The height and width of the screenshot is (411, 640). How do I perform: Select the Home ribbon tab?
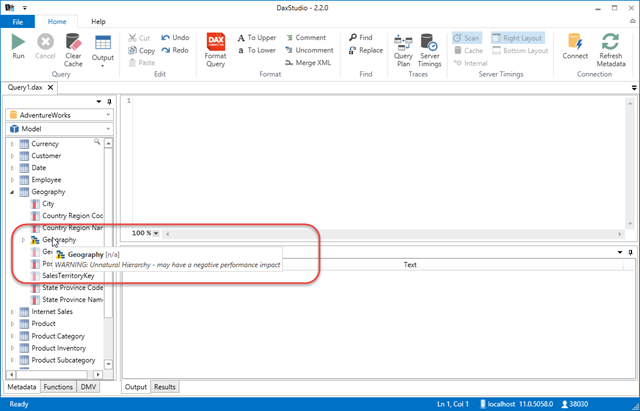click(x=57, y=22)
